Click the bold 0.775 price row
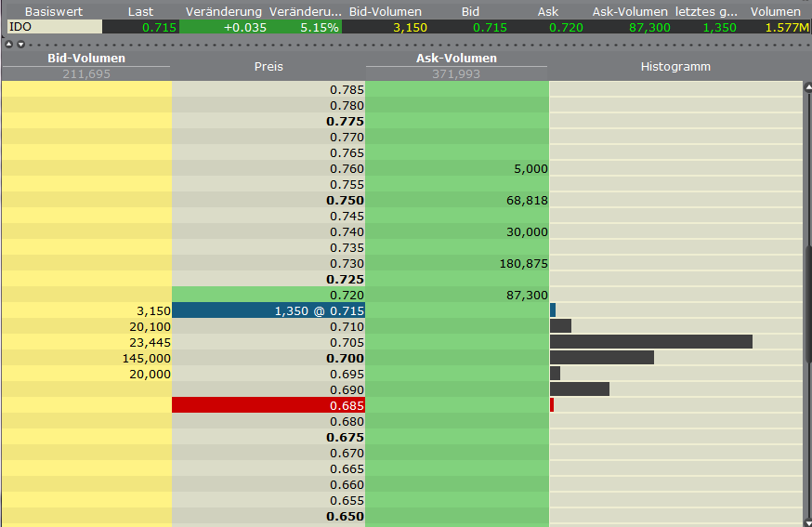Viewport: 812px width, 527px height. click(268, 121)
